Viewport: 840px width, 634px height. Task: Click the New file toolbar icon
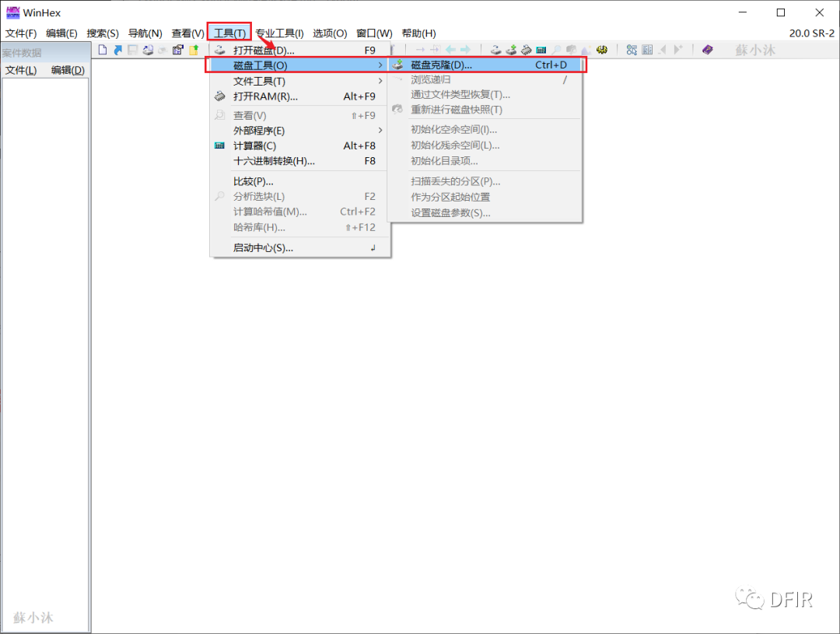(x=103, y=50)
